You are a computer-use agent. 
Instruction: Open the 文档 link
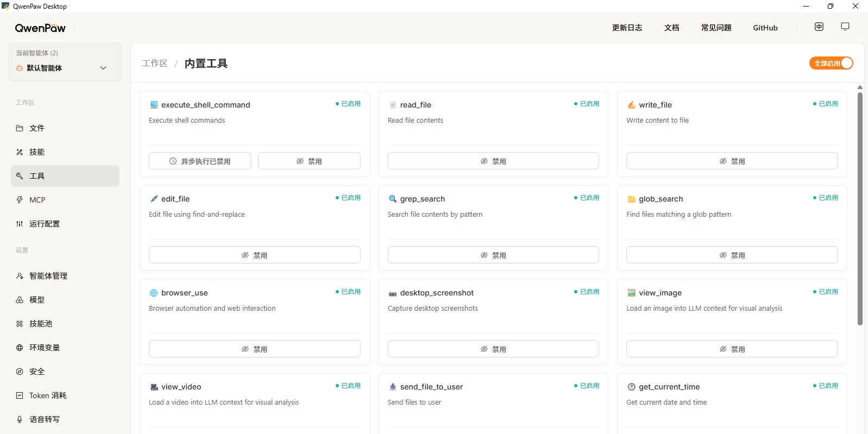(x=671, y=28)
